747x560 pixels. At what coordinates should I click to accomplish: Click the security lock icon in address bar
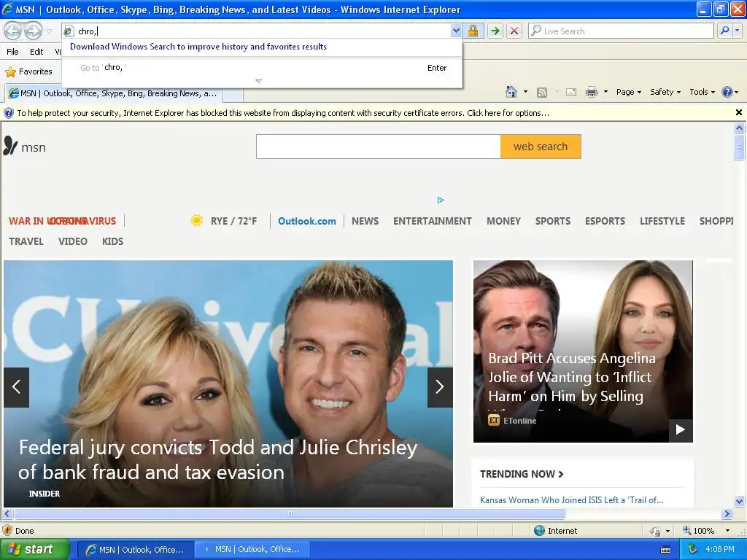[x=473, y=31]
